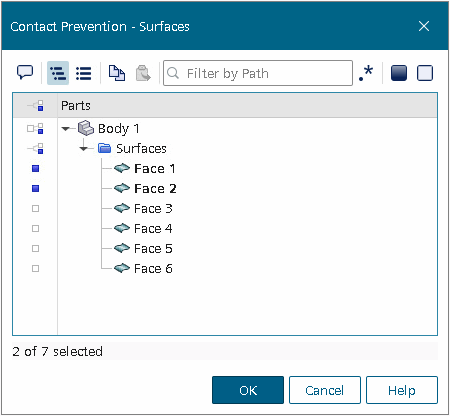450x416 pixels.
Task: Click the speech bubble comment icon
Action: 25,72
